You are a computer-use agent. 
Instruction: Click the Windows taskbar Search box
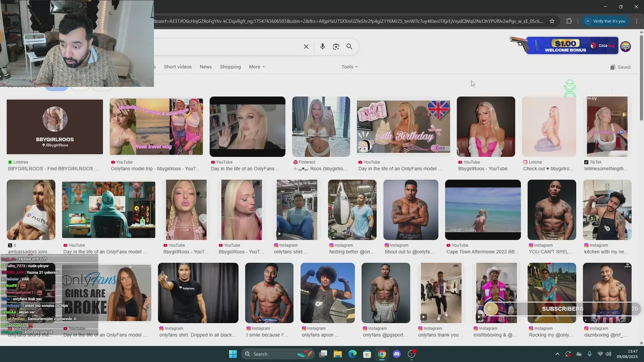[x=278, y=354]
